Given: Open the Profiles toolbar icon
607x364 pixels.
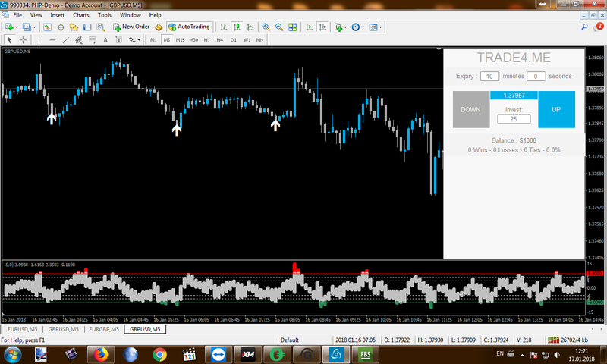Looking at the screenshot, I should click(x=27, y=27).
